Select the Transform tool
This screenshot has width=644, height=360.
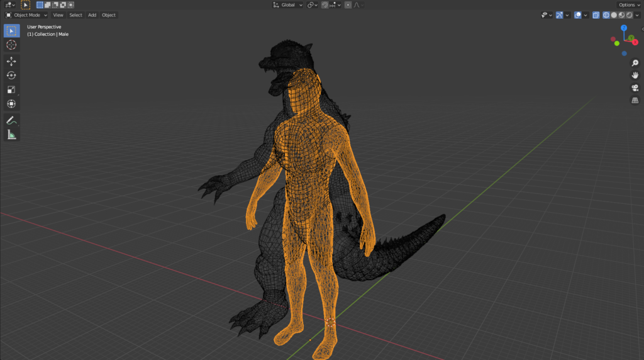11,103
